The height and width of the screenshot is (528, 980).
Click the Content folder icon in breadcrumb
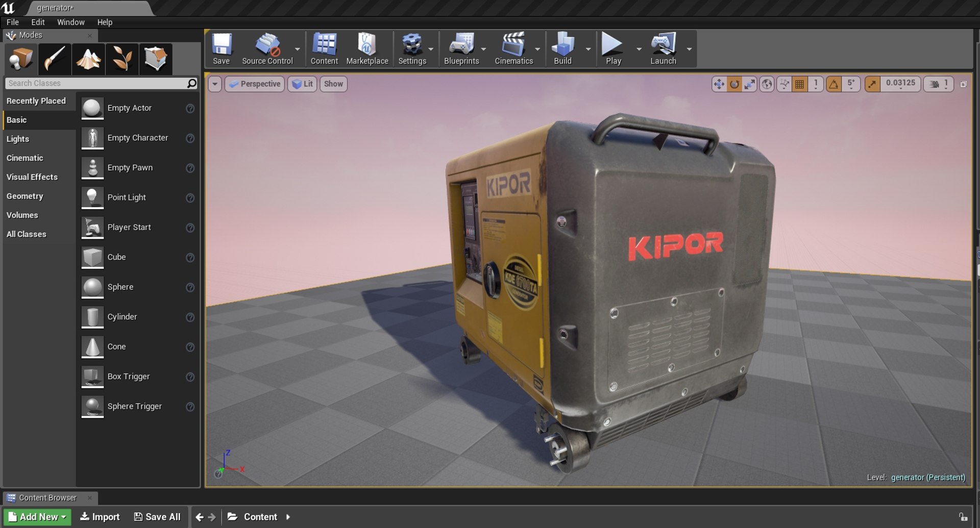[232, 517]
